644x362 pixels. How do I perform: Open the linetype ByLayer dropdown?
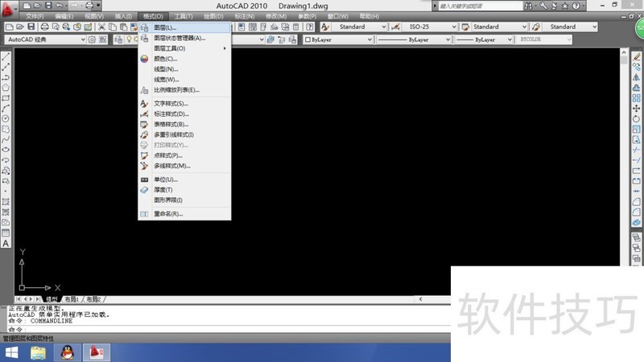(x=414, y=39)
